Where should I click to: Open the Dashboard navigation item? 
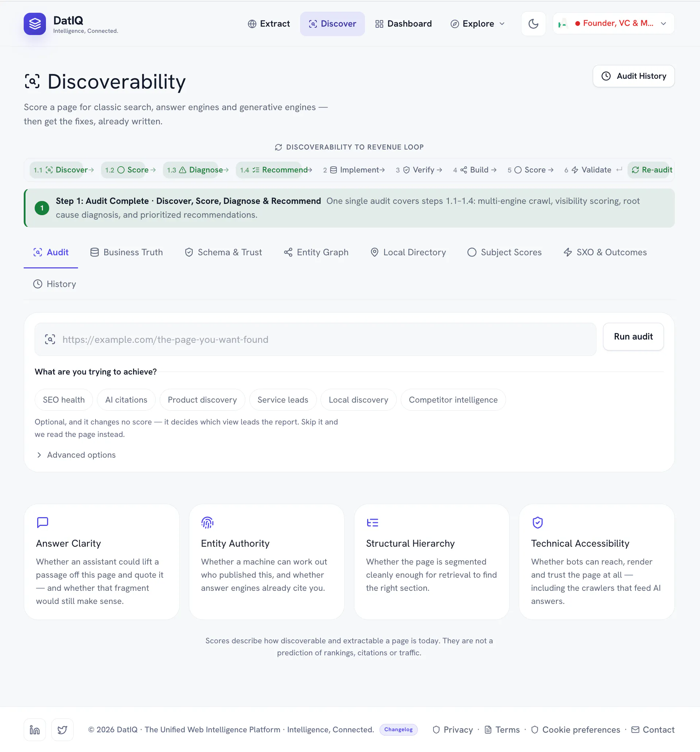coord(404,24)
